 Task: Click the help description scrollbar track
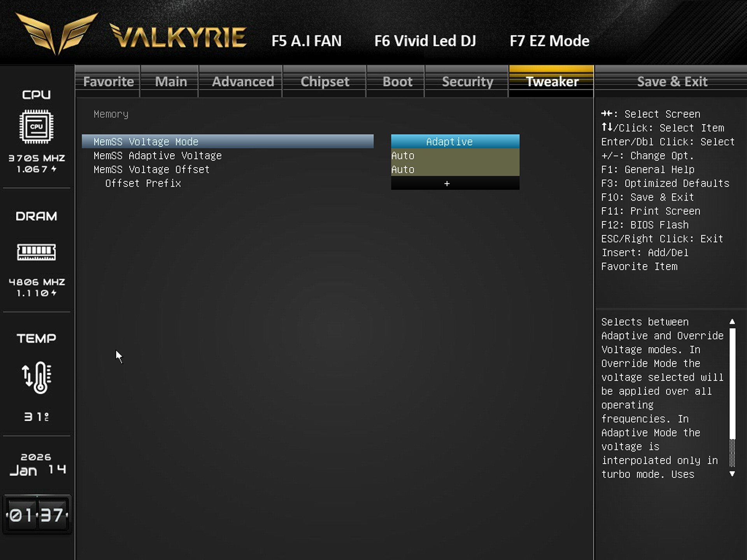coord(732,453)
